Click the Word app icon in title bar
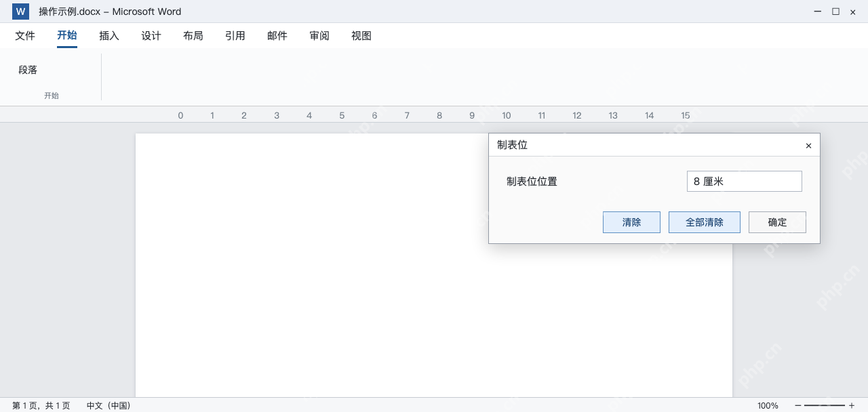The image size is (868, 412). click(x=20, y=12)
